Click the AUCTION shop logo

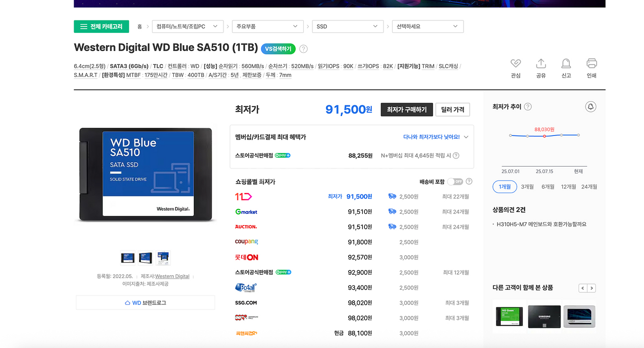point(246,227)
